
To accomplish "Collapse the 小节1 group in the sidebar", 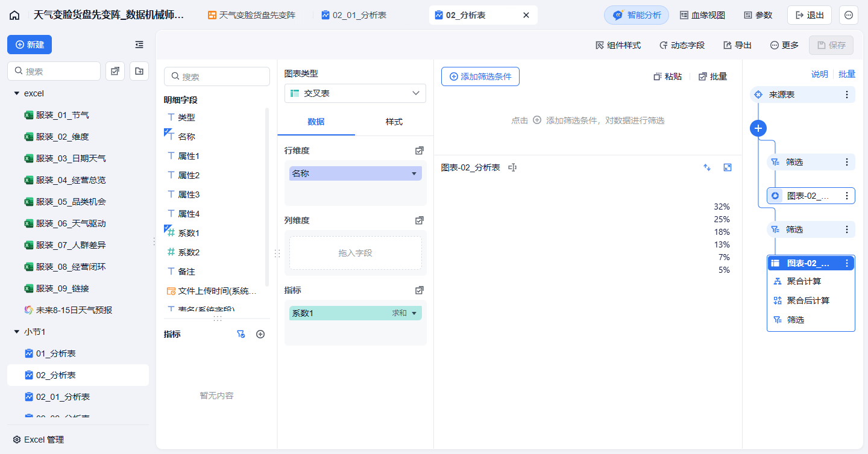I will pos(16,332).
